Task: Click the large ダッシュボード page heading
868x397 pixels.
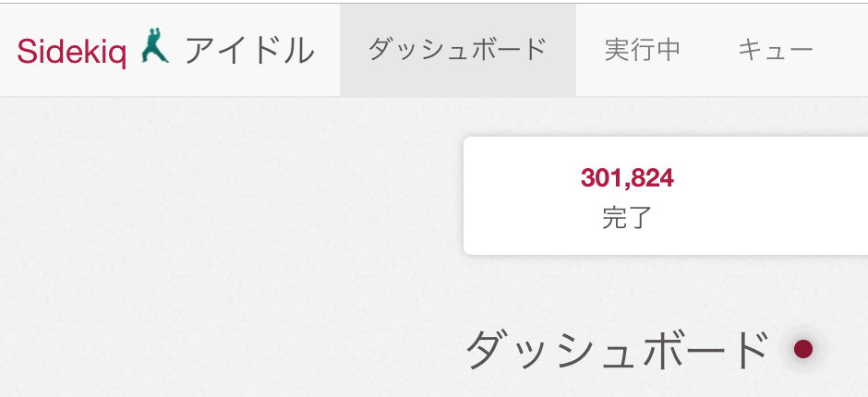Action: coord(617,351)
